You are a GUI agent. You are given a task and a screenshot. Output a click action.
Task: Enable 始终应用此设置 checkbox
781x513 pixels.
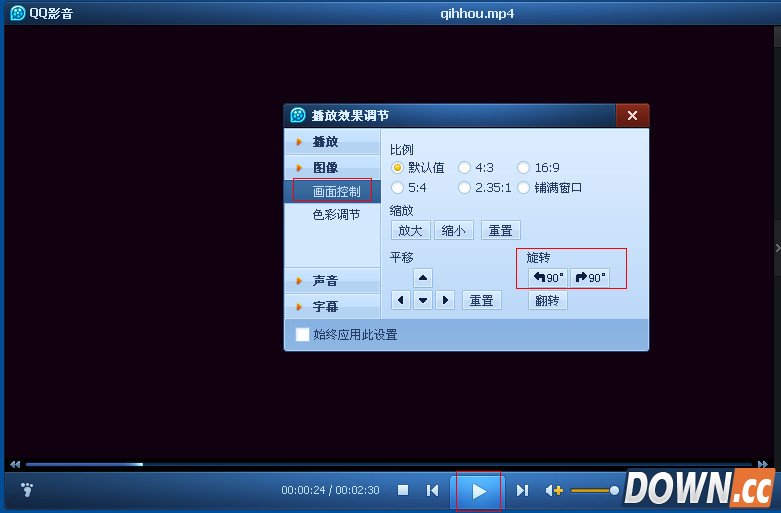pyautogui.click(x=302, y=335)
